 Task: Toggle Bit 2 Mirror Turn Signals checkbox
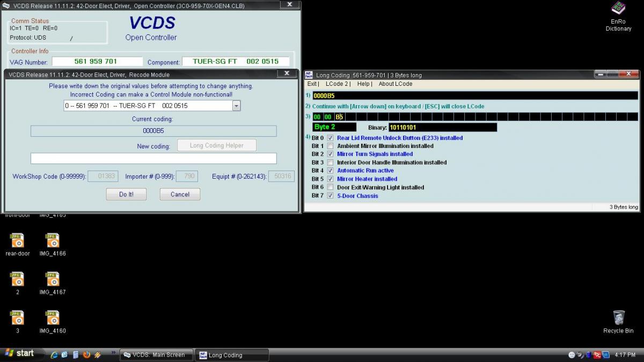pos(331,154)
